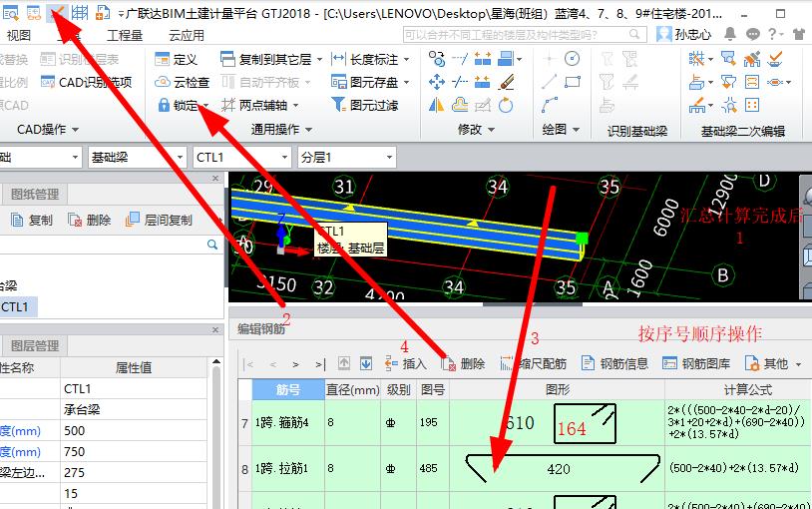This screenshot has width=812, height=509.
Task: Expand the CAD操作 group arrow
Action: [75, 130]
